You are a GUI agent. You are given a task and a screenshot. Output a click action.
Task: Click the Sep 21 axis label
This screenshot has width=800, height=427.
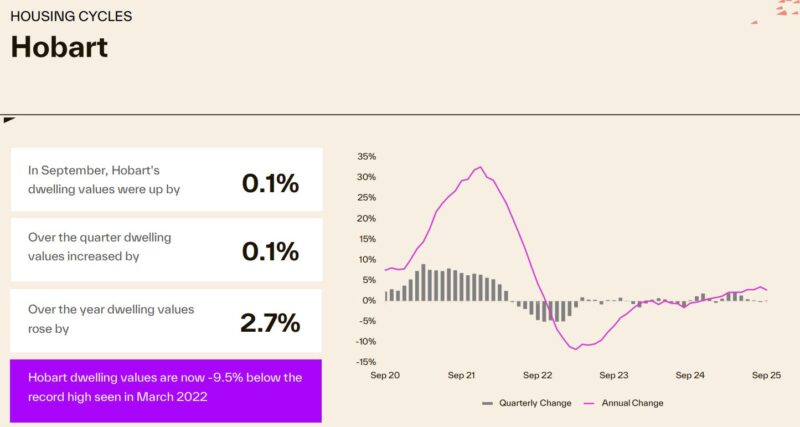[x=461, y=375]
